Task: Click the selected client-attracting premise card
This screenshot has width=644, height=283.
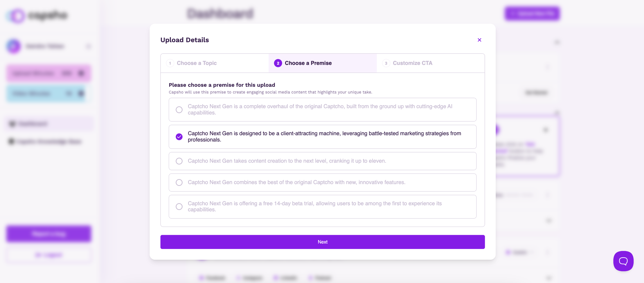Action: pos(322,137)
